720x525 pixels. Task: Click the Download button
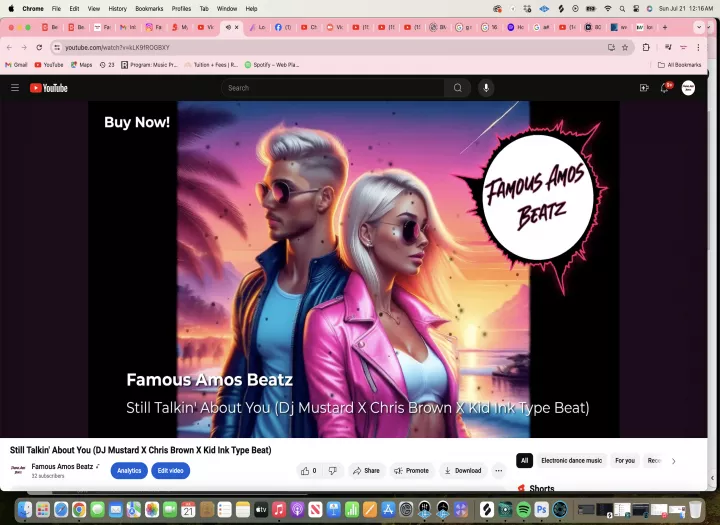click(x=463, y=470)
